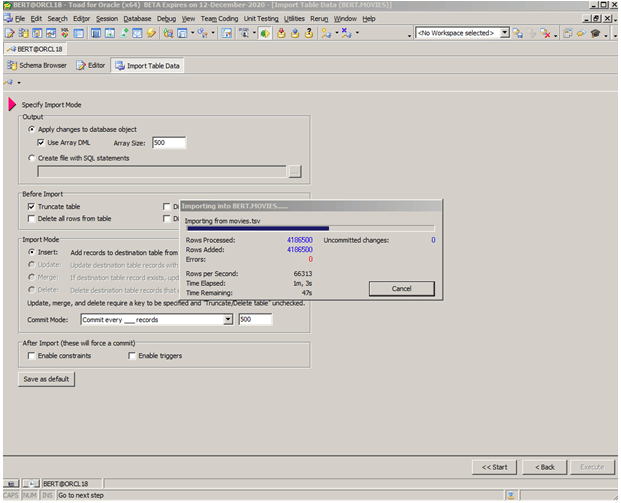This screenshot has width=621, height=503.
Task: Expand the connection dropdown below Schema Browser tab
Action: pos(19,83)
